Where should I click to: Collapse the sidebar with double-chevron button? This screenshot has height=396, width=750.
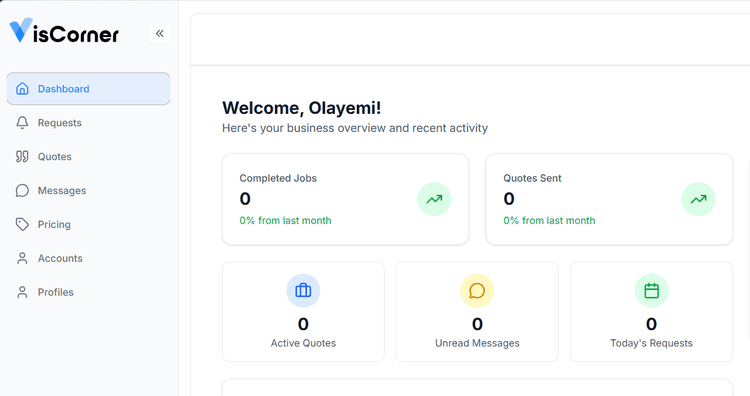point(160,33)
